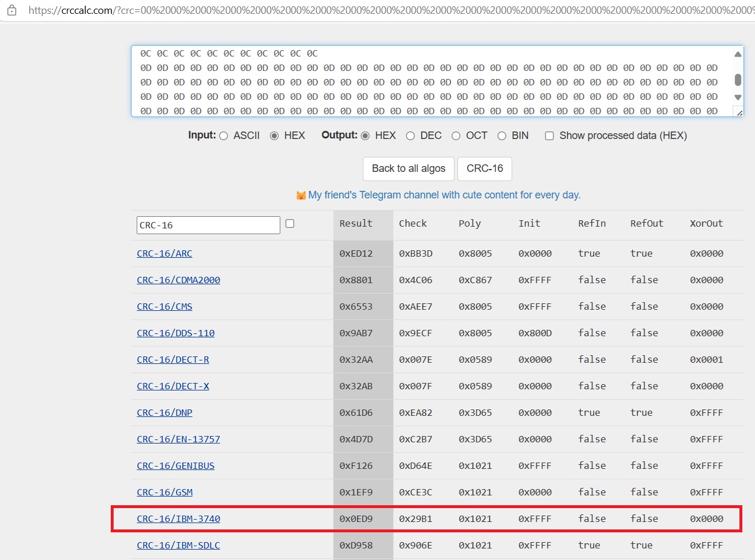Viewport: 755px width, 560px height.
Task: Click the Check column header
Action: click(413, 223)
